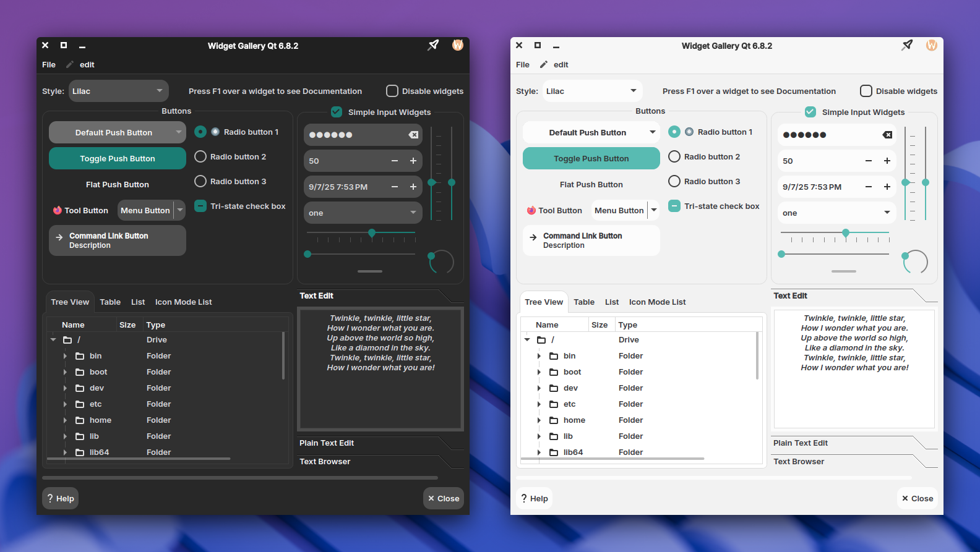Click the dial knob in light window
The height and width of the screenshot is (552, 980).
[x=906, y=255]
